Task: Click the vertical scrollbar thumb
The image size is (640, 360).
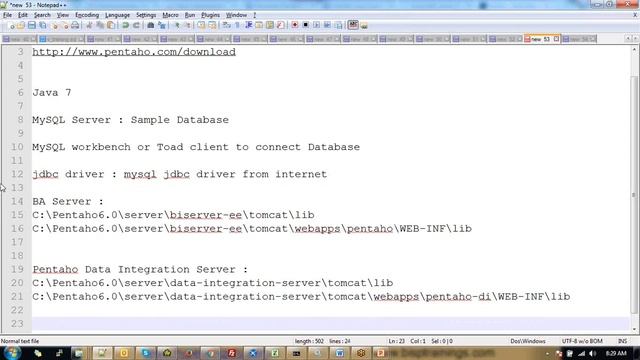Action: pyautogui.click(x=634, y=194)
